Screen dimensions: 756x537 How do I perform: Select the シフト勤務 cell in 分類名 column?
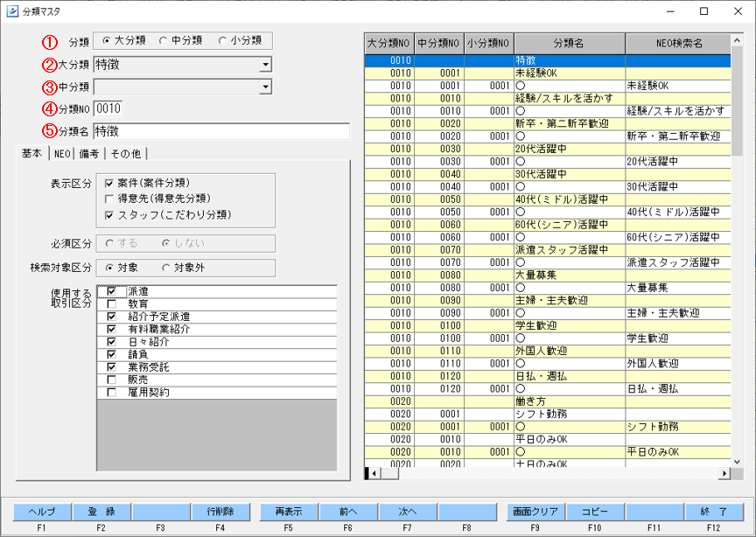570,414
